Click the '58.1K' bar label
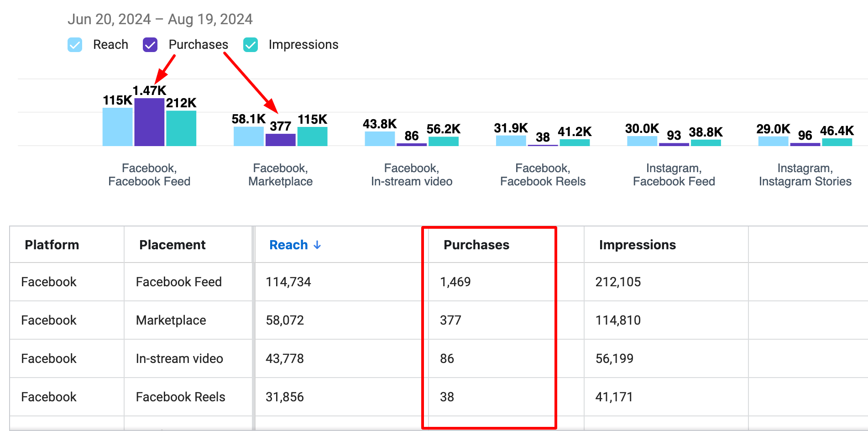Screen dimensions: 868x431 pyautogui.click(x=249, y=119)
